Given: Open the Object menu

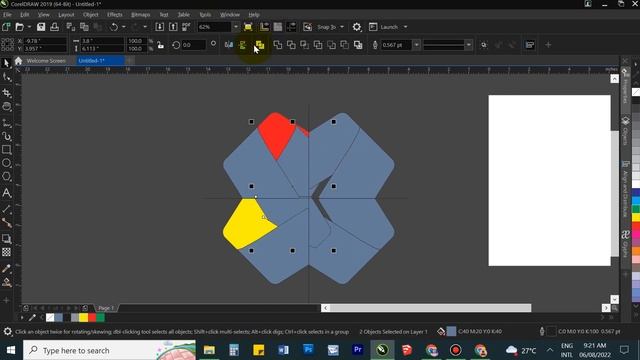Looking at the screenshot, I should coord(91,15).
